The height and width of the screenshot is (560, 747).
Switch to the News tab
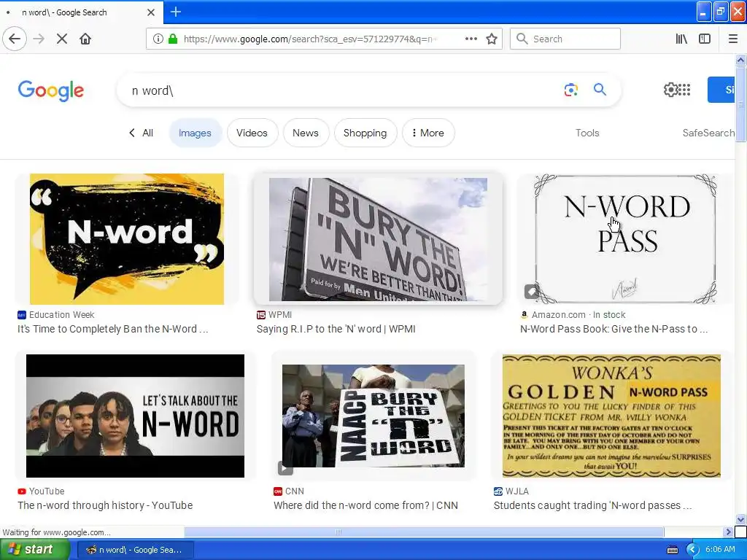[x=306, y=133]
